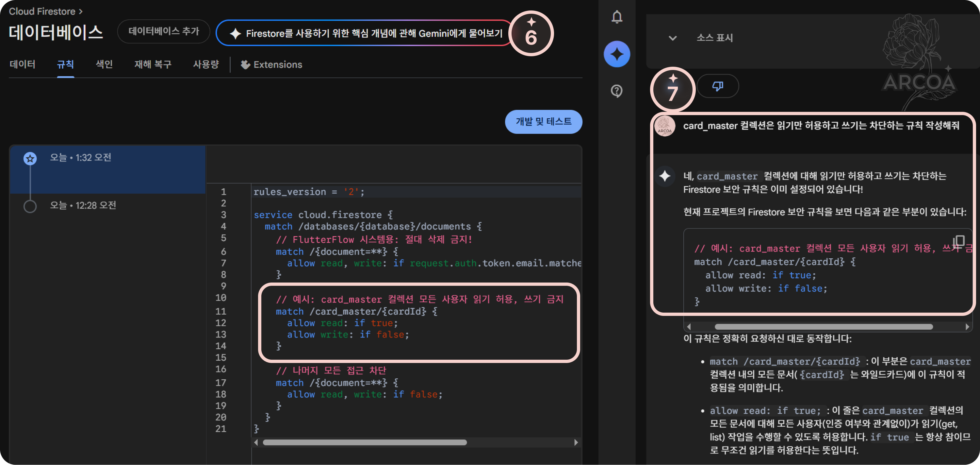Open the 색인 tab
The height and width of the screenshot is (465, 980).
104,64
